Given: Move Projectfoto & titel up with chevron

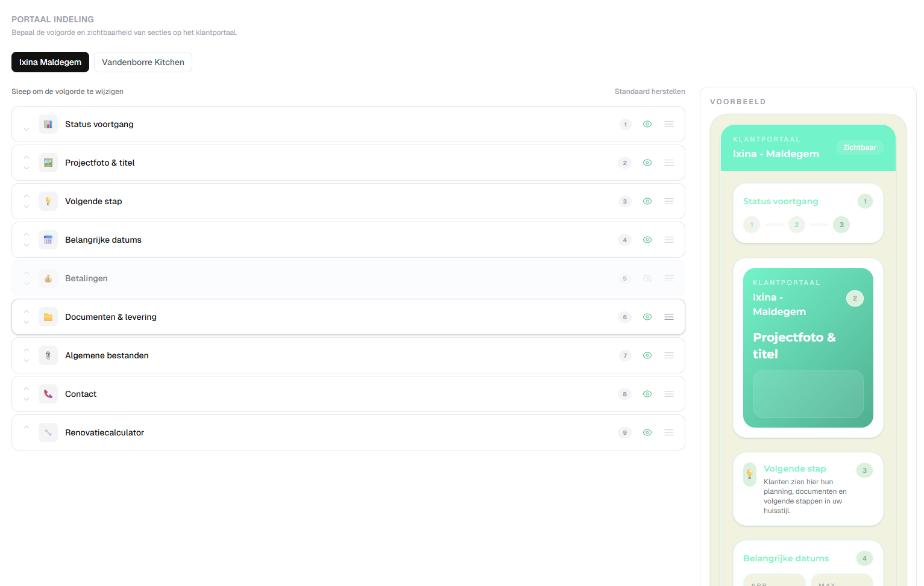Looking at the screenshot, I should pyautogui.click(x=27, y=157).
